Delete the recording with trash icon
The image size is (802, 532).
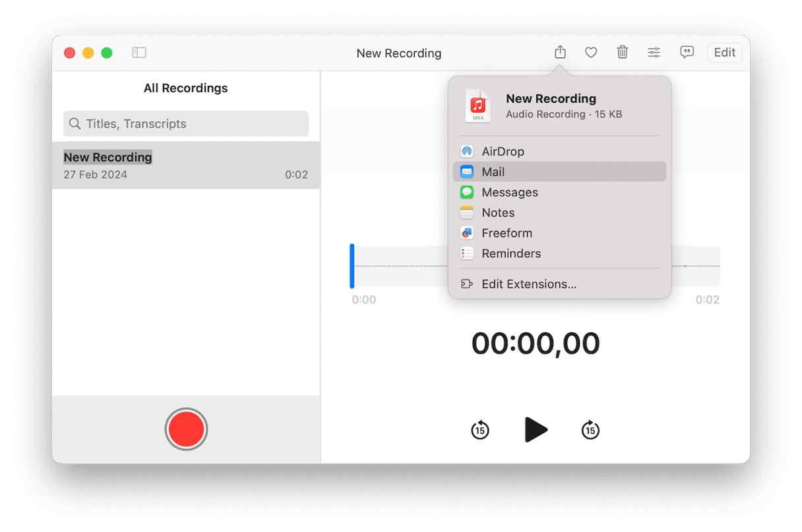(x=622, y=53)
